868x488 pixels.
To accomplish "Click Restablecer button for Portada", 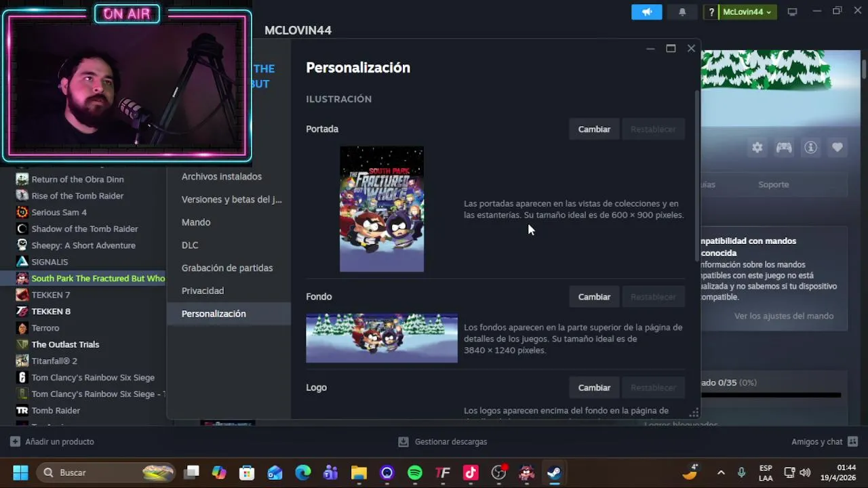I will (653, 129).
